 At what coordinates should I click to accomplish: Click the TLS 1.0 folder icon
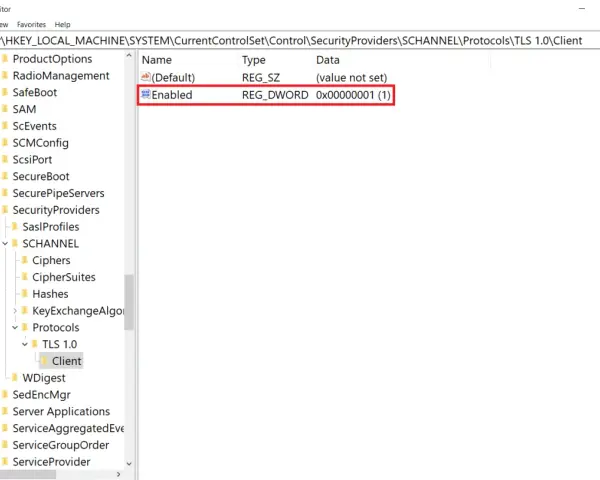click(x=35, y=344)
